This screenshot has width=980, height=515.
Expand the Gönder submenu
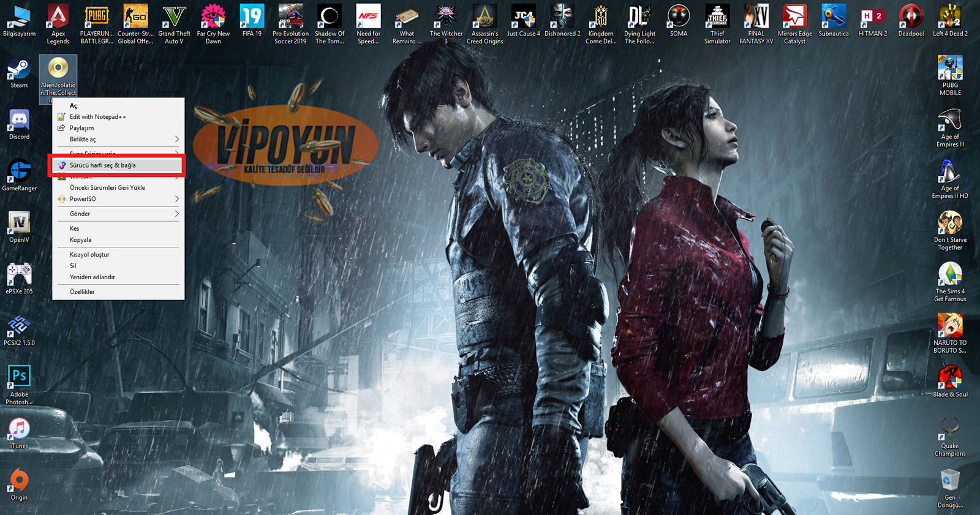118,214
